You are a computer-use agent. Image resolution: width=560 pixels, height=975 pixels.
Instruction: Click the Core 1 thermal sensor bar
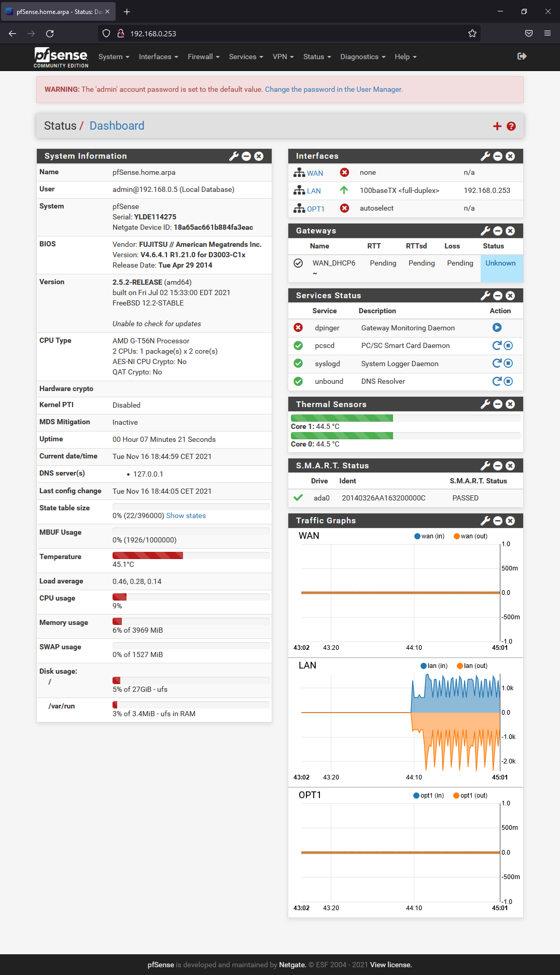(405, 418)
